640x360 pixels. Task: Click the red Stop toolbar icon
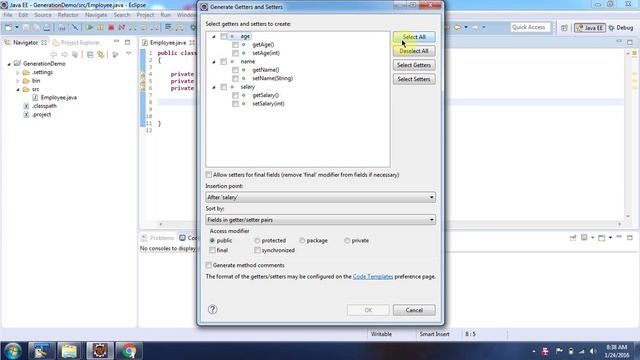coord(111,27)
